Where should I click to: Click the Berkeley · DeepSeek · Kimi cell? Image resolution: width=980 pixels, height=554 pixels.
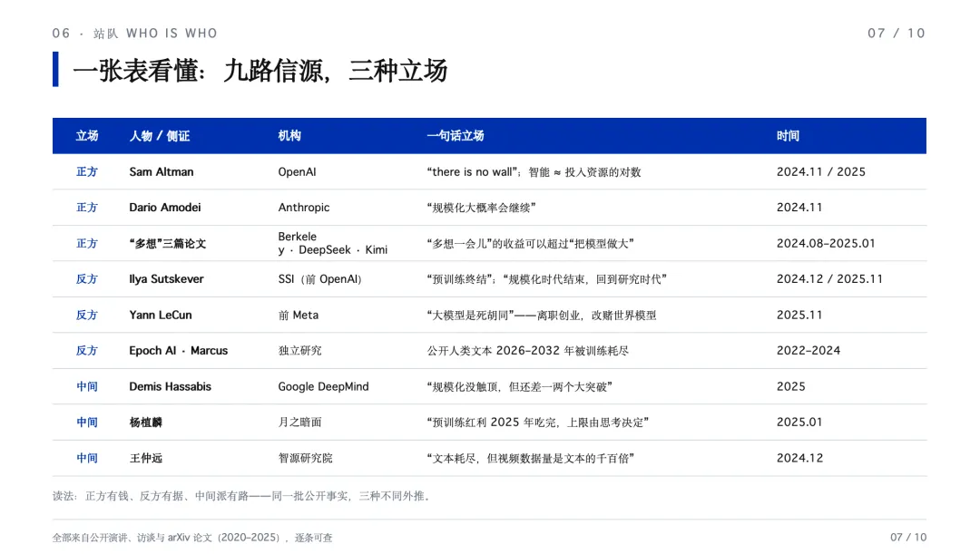(x=332, y=243)
